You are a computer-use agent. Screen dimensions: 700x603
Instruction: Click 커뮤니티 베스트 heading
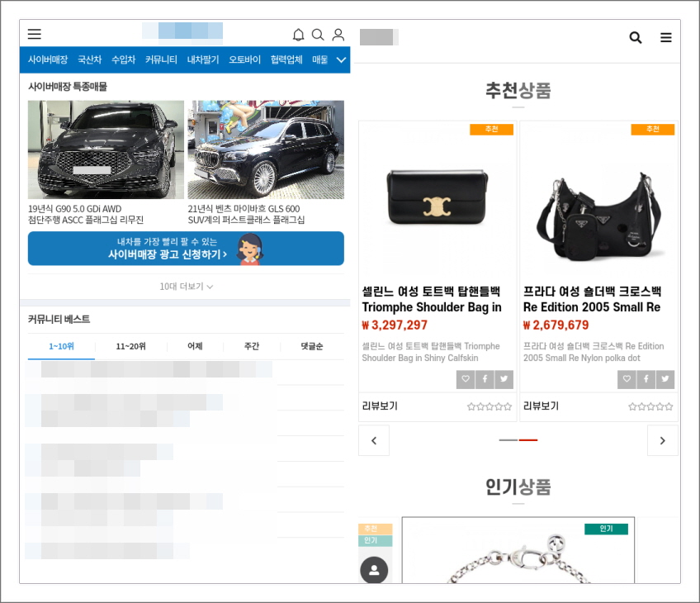click(59, 320)
